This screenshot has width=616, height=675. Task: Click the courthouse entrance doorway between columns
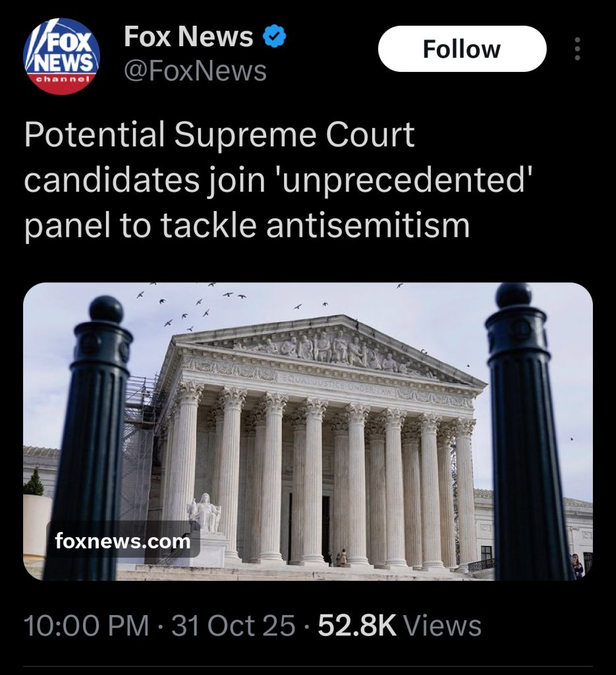click(x=325, y=526)
